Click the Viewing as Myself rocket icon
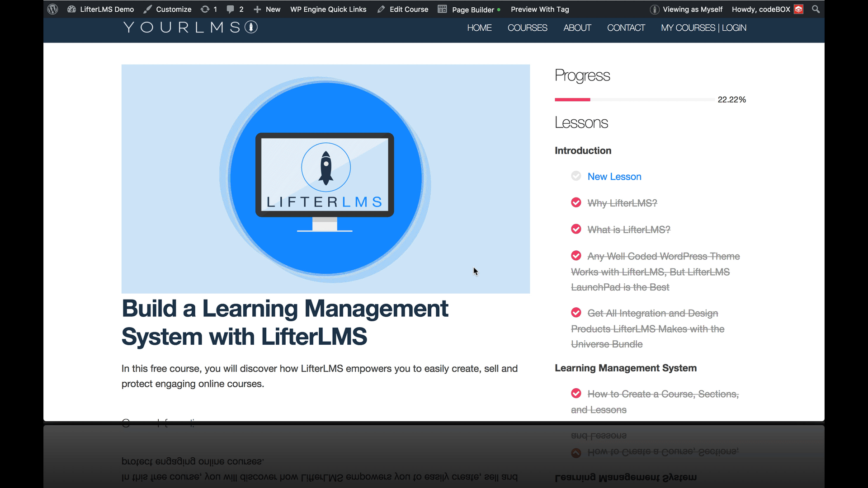Image resolution: width=868 pixels, height=488 pixels. tap(654, 9)
